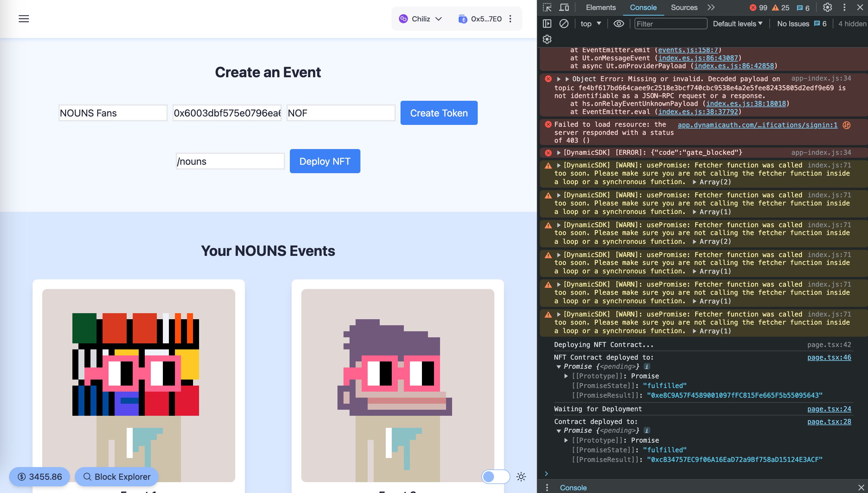Expand the gate_blocked error entry
Image resolution: width=868 pixels, height=493 pixels.
click(559, 153)
